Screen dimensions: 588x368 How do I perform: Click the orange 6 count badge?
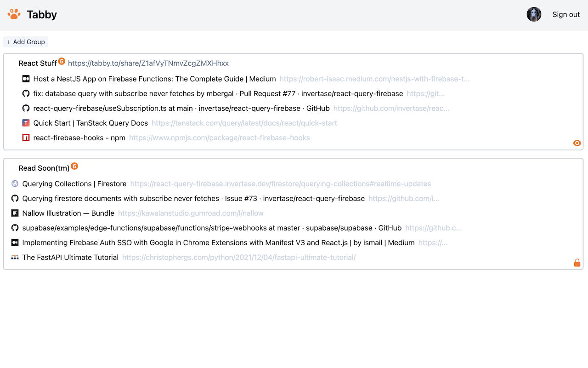coord(74,166)
